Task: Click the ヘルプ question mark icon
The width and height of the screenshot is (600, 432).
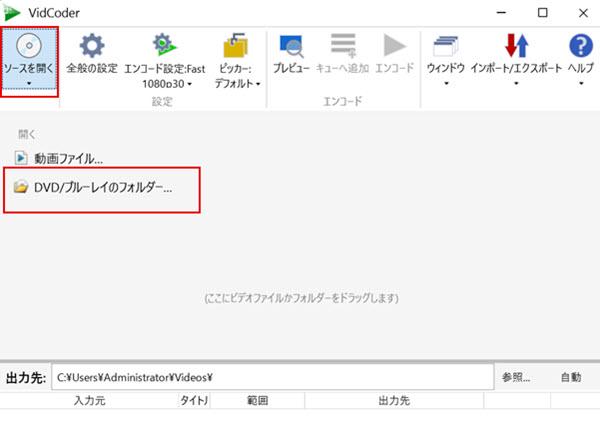Action: (x=580, y=46)
